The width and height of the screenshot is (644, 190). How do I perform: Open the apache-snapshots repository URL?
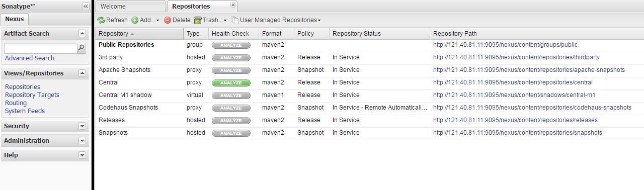(529, 70)
